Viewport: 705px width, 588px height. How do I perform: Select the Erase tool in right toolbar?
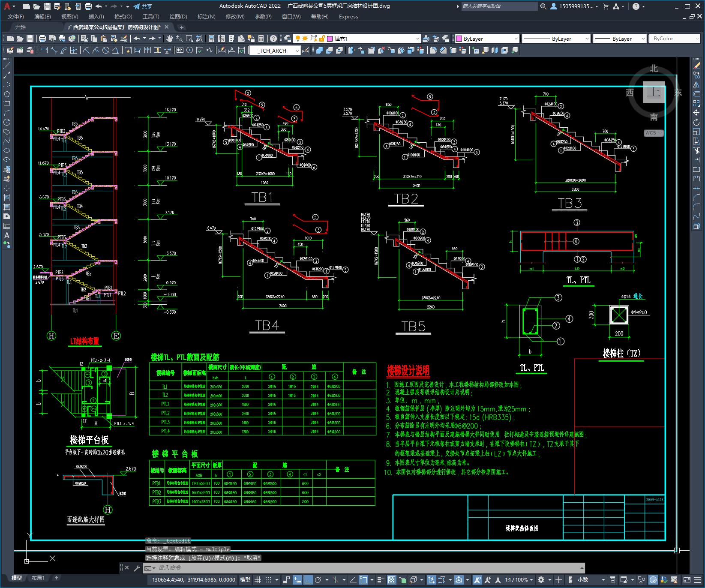[x=696, y=66]
